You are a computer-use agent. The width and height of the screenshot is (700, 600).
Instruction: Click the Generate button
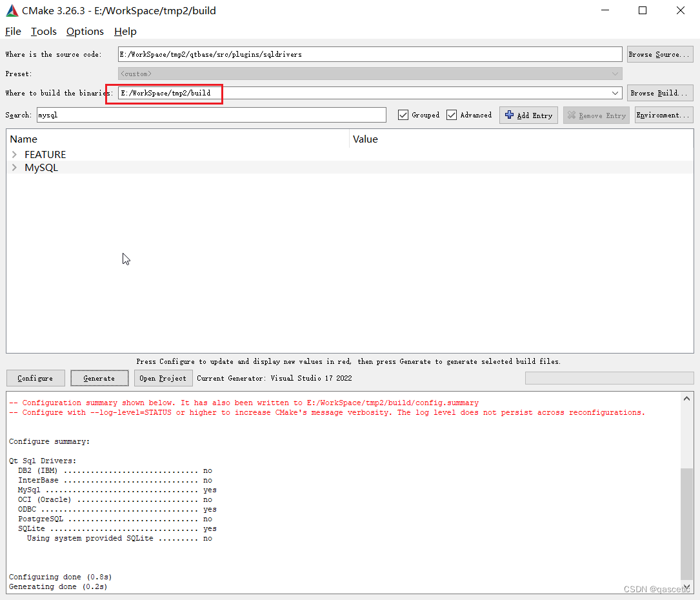click(x=99, y=378)
